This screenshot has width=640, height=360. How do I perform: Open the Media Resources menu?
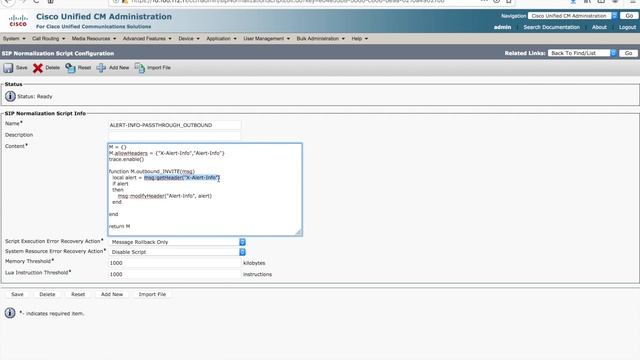coord(94,38)
